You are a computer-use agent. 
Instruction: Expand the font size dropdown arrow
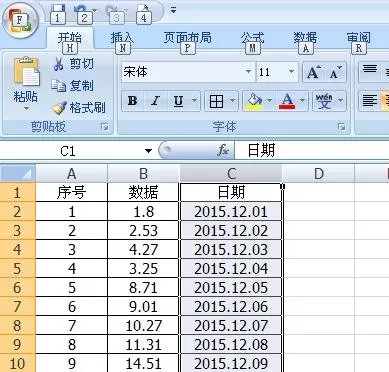(x=291, y=72)
